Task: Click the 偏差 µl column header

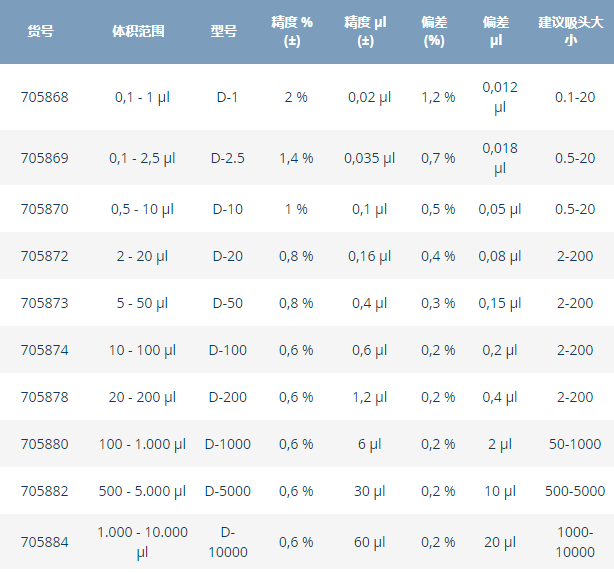Action: 500,31
